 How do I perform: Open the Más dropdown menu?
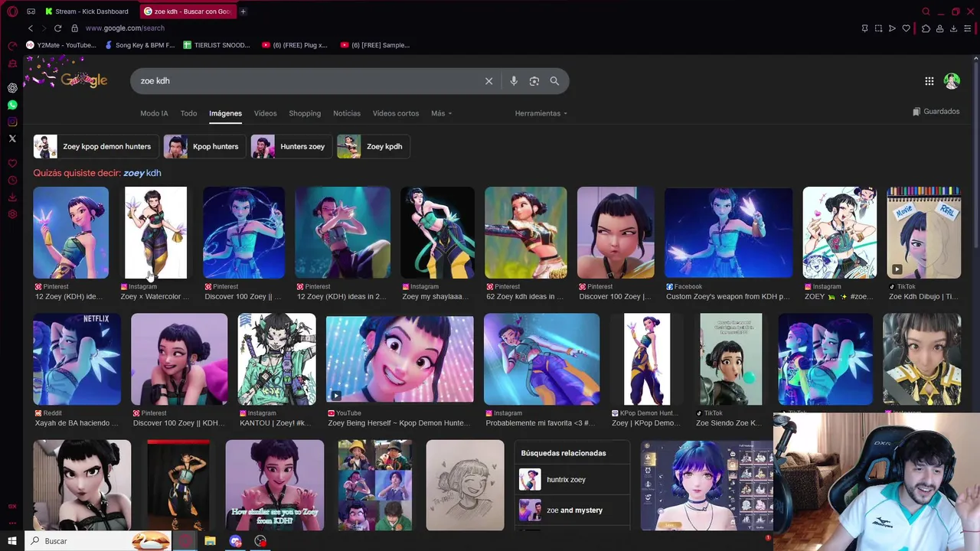441,113
